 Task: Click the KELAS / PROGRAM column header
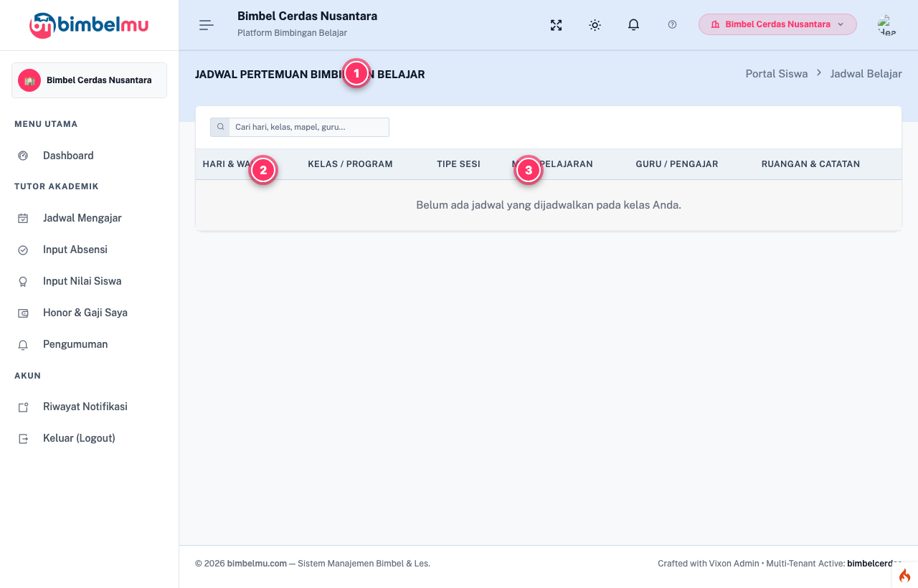350,164
